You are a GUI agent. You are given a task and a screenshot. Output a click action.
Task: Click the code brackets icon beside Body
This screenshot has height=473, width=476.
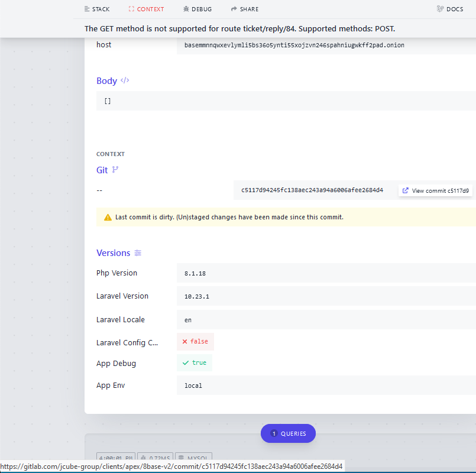125,80
